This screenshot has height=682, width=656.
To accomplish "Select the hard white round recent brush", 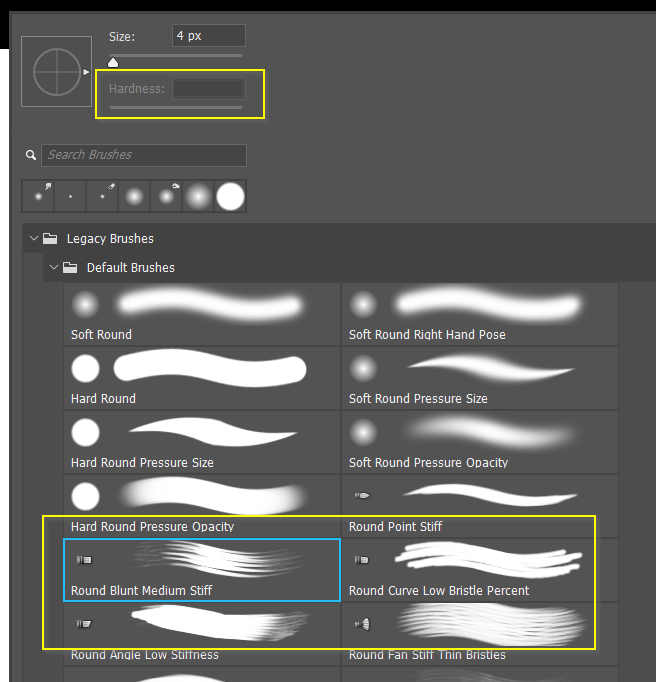I will pos(230,196).
